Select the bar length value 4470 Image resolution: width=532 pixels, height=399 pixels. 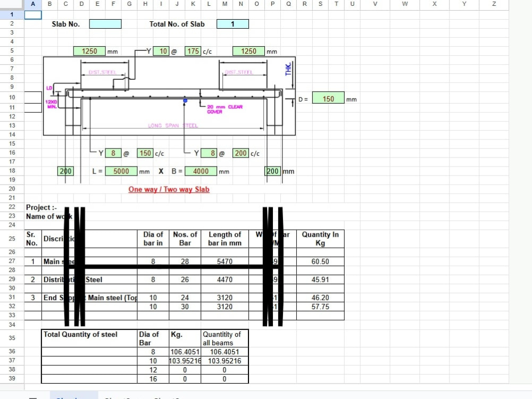pyautogui.click(x=225, y=280)
